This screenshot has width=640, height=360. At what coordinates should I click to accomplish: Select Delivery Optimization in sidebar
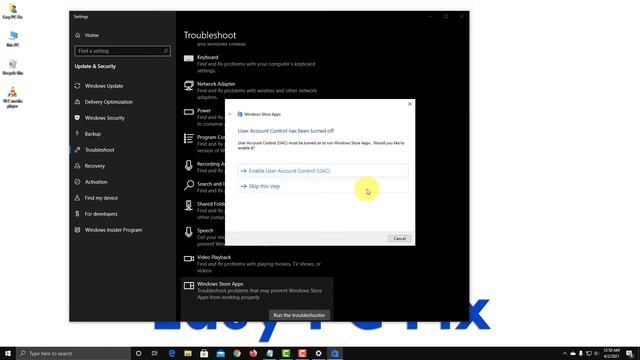[109, 102]
